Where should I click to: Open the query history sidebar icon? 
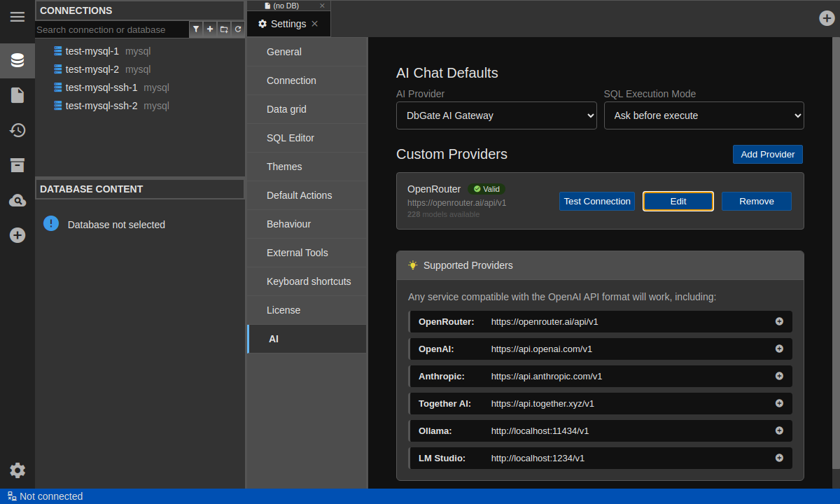point(17,130)
